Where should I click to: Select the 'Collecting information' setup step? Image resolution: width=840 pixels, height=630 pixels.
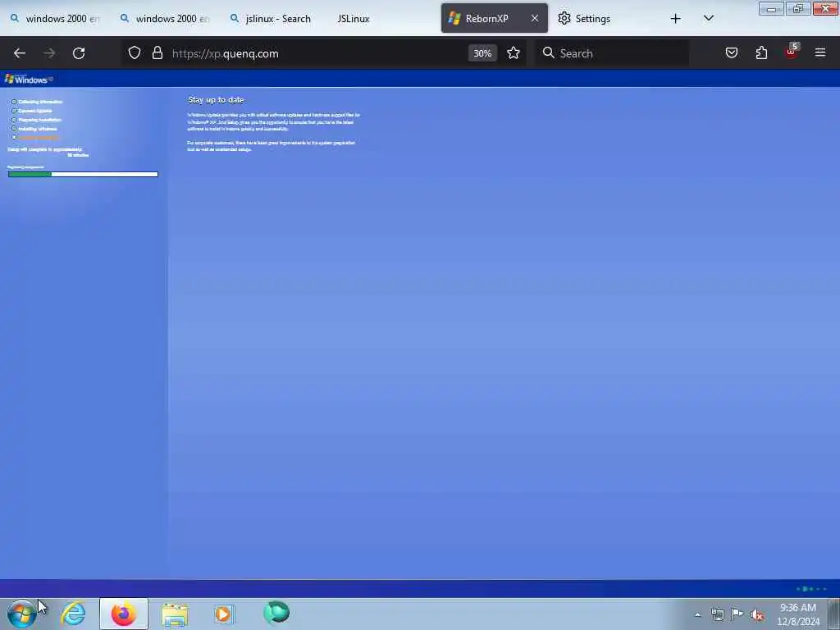[x=40, y=102]
